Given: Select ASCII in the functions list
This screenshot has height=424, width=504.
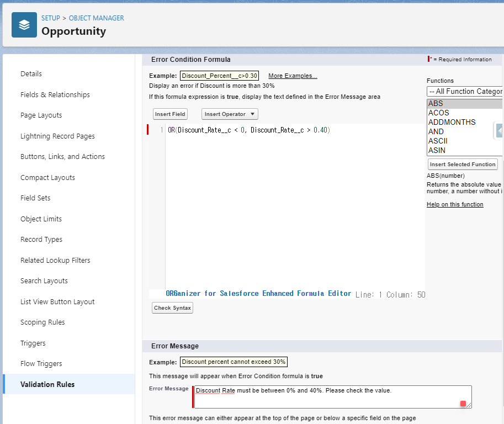Looking at the screenshot, I should (465, 141).
